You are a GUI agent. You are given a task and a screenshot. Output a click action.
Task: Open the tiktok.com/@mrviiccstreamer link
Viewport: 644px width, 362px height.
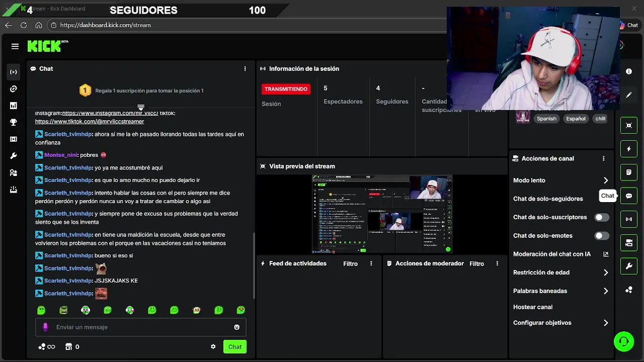point(90,122)
